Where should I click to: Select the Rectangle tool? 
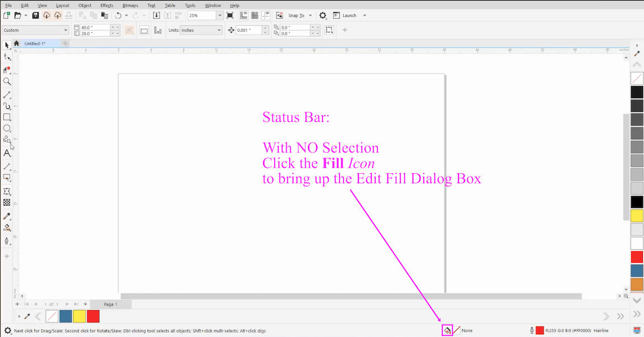click(x=7, y=117)
